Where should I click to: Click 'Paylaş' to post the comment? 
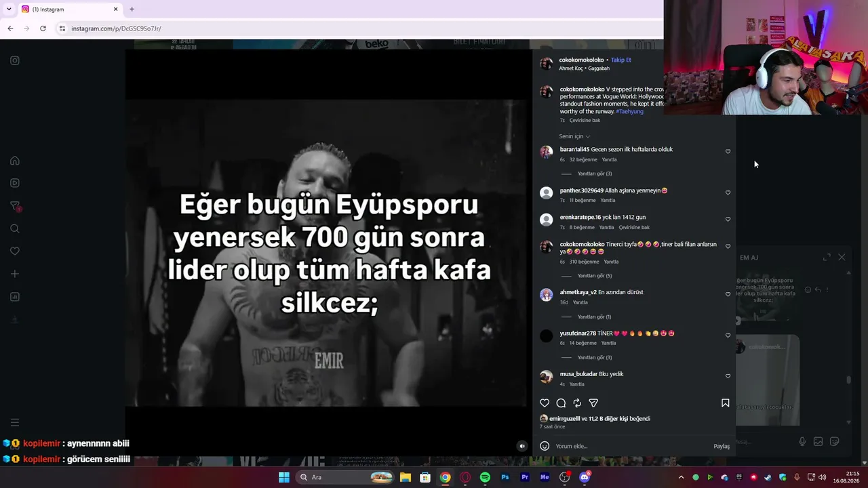point(722,446)
